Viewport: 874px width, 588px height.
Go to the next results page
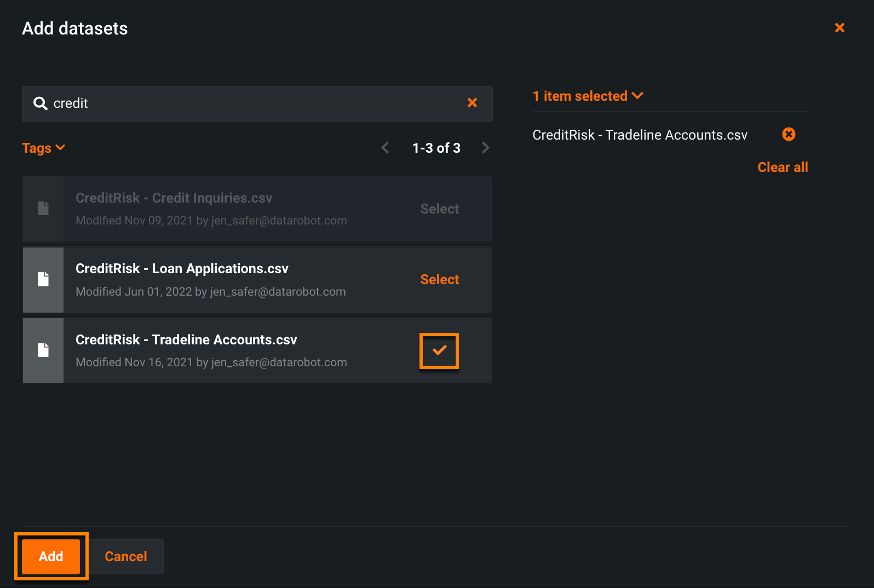[485, 148]
